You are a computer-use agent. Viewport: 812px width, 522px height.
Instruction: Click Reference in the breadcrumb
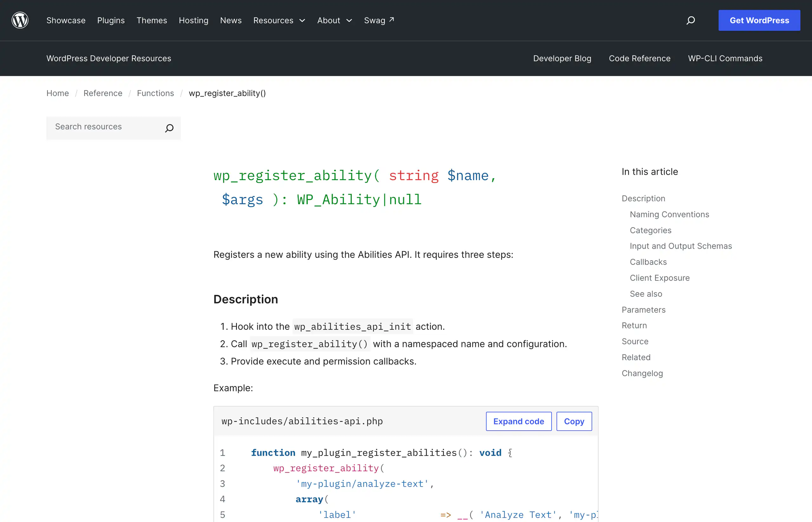[x=103, y=93]
